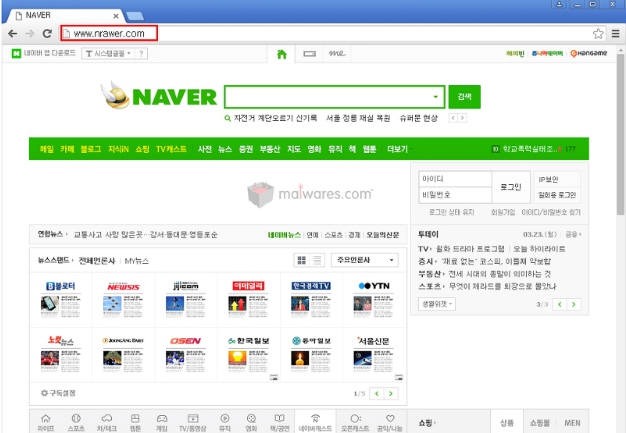
Task: Open 카페 in the green navigation bar
Action: 67,149
